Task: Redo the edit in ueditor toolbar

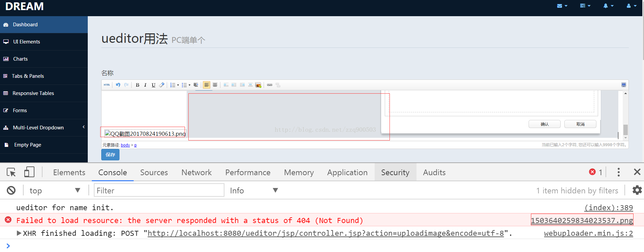Action: click(126, 85)
